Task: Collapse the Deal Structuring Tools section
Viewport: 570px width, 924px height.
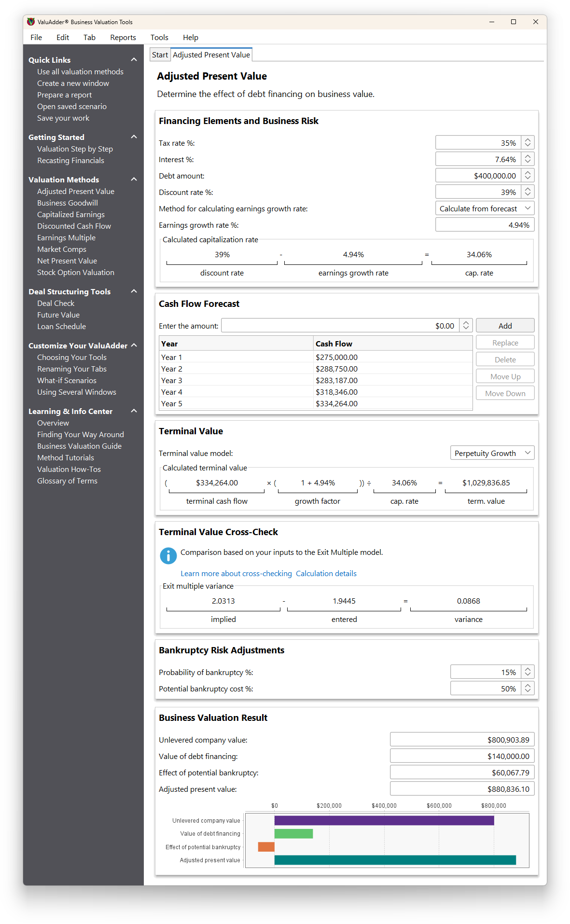Action: coord(134,291)
